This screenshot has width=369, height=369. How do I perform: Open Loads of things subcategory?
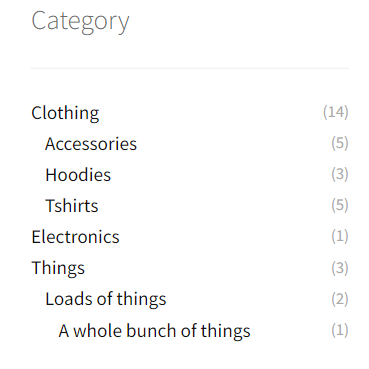(x=106, y=299)
